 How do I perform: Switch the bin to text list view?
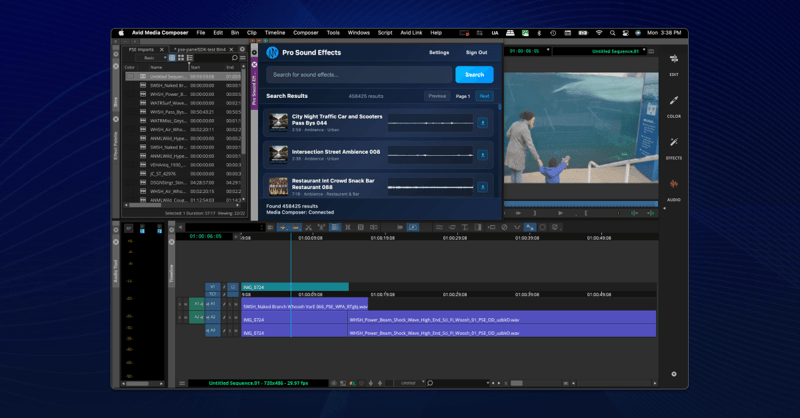[172, 58]
